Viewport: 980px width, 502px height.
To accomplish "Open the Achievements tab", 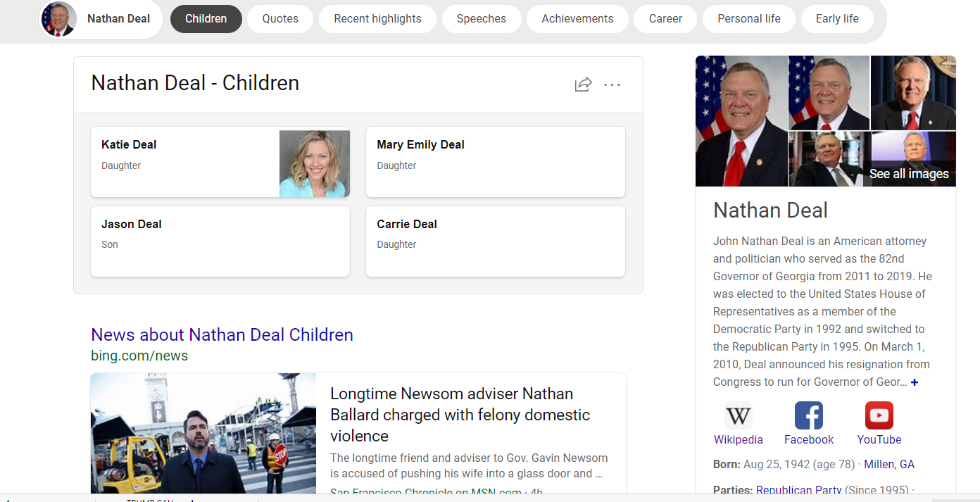I will (577, 19).
